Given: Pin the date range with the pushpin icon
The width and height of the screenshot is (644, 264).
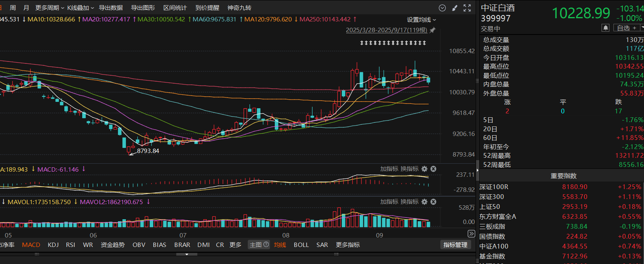Looking at the screenshot, I should [x=433, y=30].
